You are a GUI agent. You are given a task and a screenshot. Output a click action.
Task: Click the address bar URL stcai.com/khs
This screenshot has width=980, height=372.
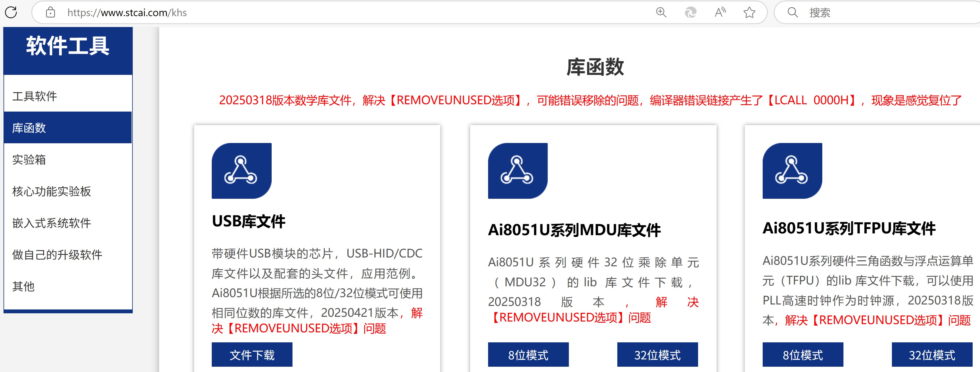click(x=127, y=13)
